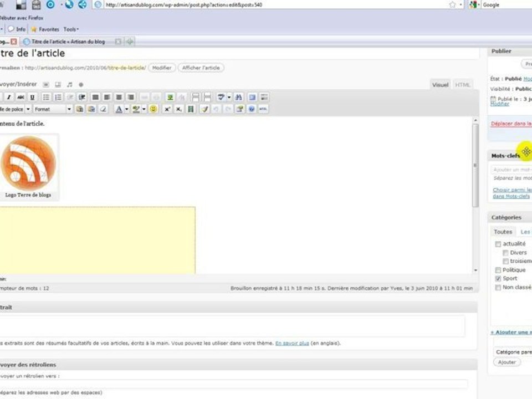
Task: Open find/replace binoculars icon
Action: (x=238, y=98)
